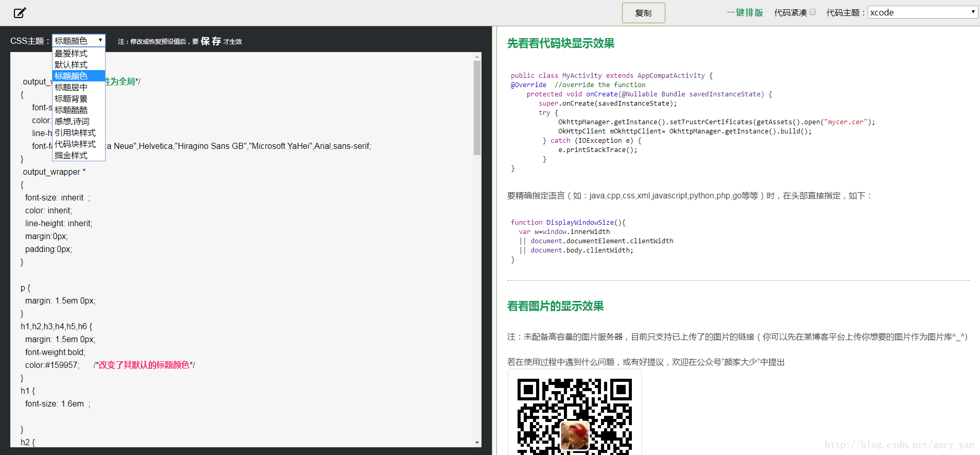
Task: Click the CSS editor scrollbar thumb
Action: 477,108
